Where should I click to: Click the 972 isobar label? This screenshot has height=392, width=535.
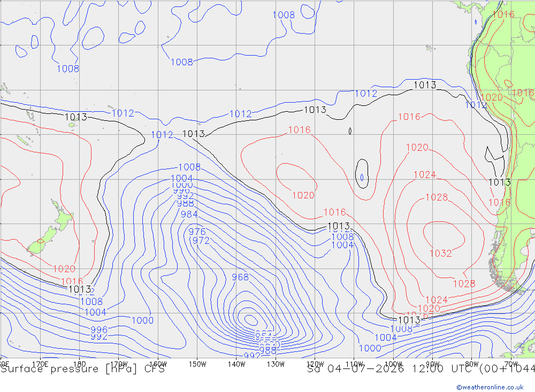[x=201, y=241]
